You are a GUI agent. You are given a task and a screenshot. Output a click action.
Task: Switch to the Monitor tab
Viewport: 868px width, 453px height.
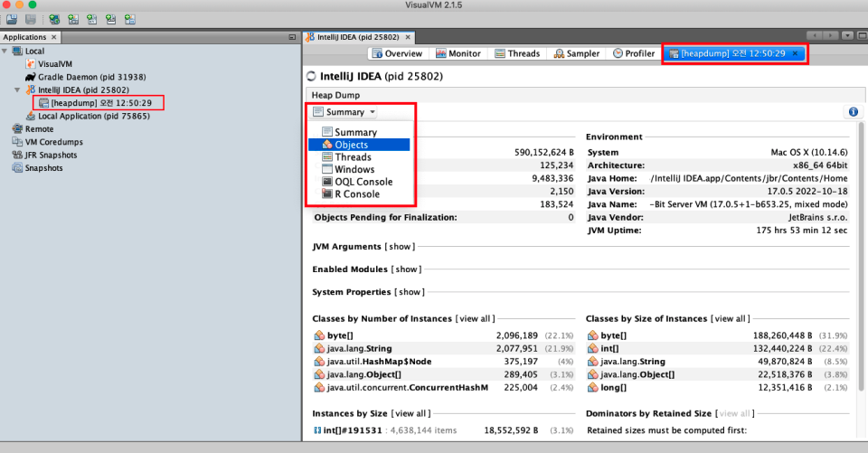tap(458, 53)
